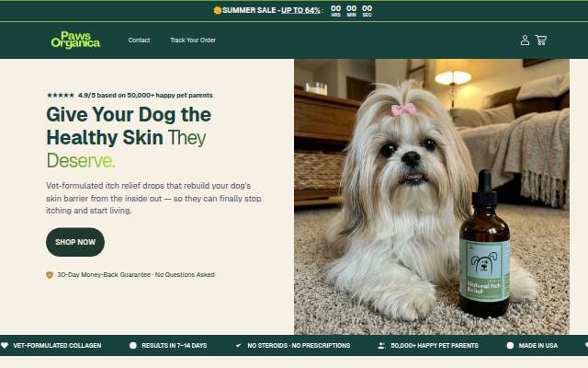
Task: Click the 4.9/5 rating text
Action: point(145,96)
